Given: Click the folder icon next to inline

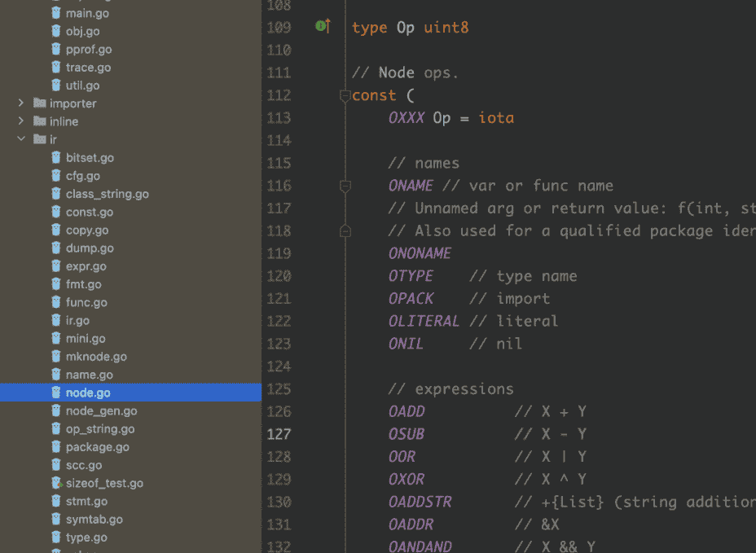Looking at the screenshot, I should (39, 121).
